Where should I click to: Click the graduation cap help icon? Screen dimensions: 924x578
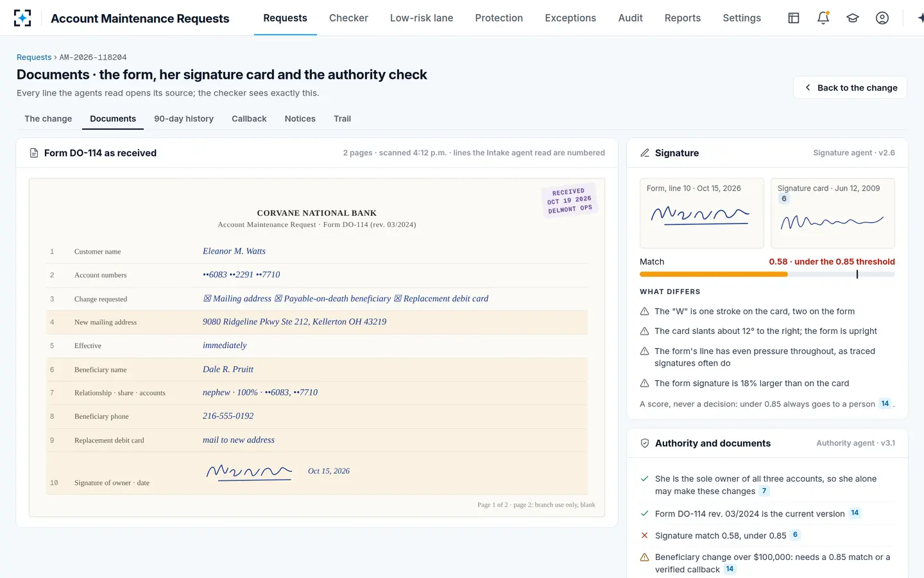[853, 18]
